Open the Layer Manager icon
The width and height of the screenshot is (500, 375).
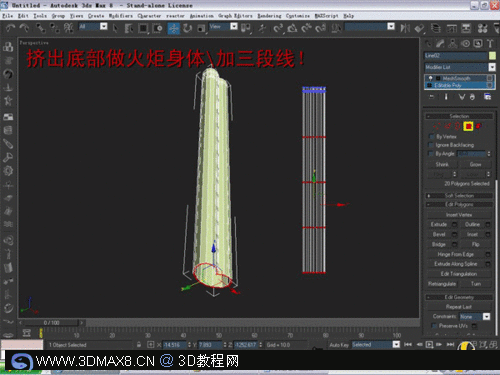click(436, 29)
